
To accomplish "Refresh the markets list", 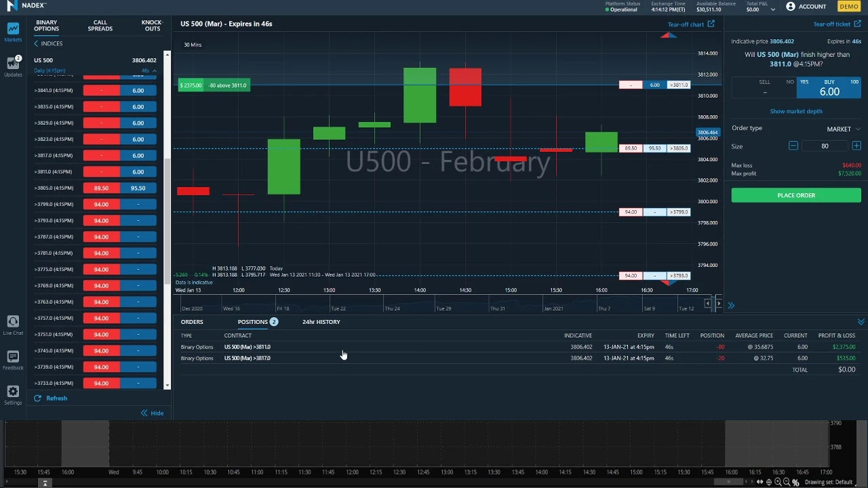I will click(51, 399).
